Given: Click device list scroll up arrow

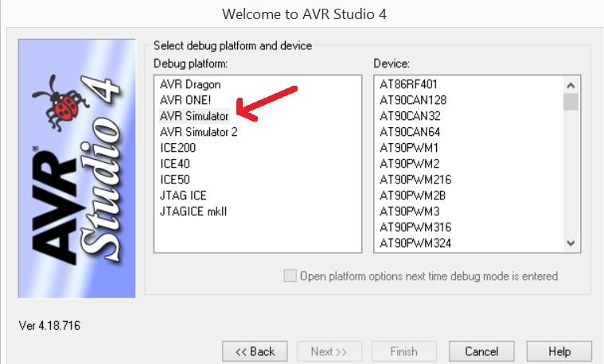Looking at the screenshot, I should click(x=571, y=85).
